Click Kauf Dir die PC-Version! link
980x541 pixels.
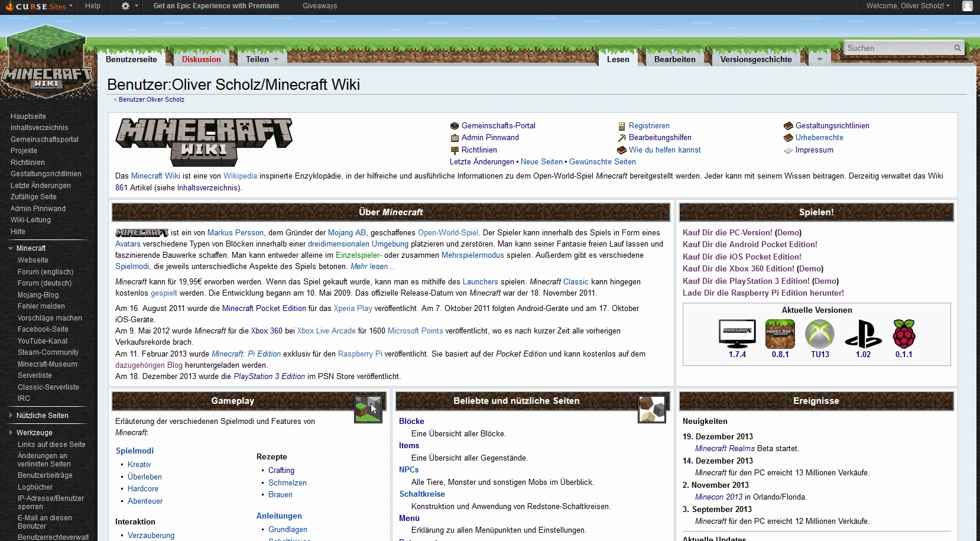pos(728,233)
